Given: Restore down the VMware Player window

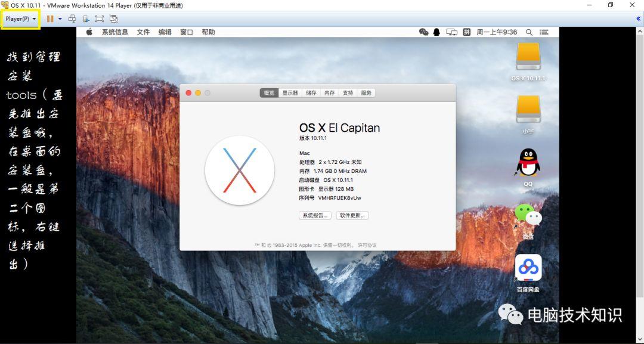Looking at the screenshot, I should [611, 5].
